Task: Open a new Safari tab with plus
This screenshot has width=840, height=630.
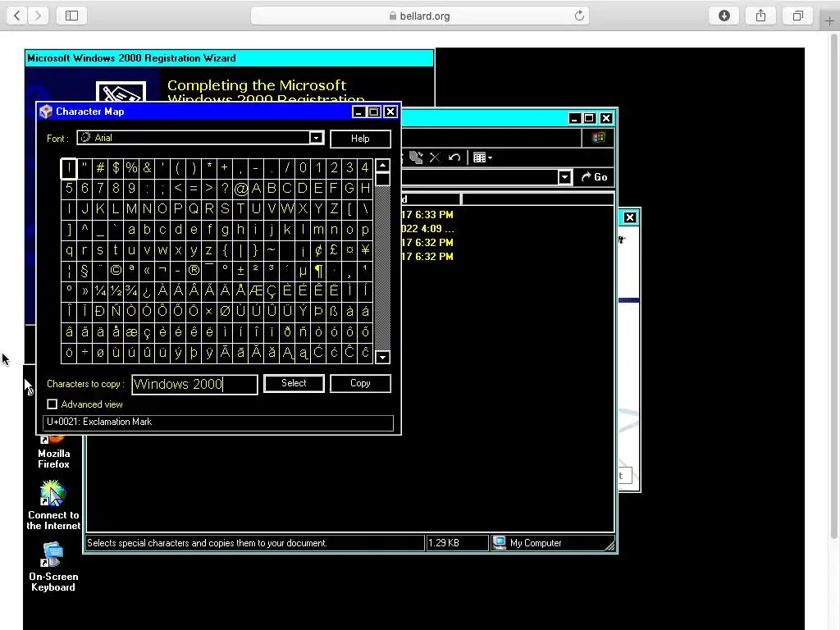Action: point(829,21)
